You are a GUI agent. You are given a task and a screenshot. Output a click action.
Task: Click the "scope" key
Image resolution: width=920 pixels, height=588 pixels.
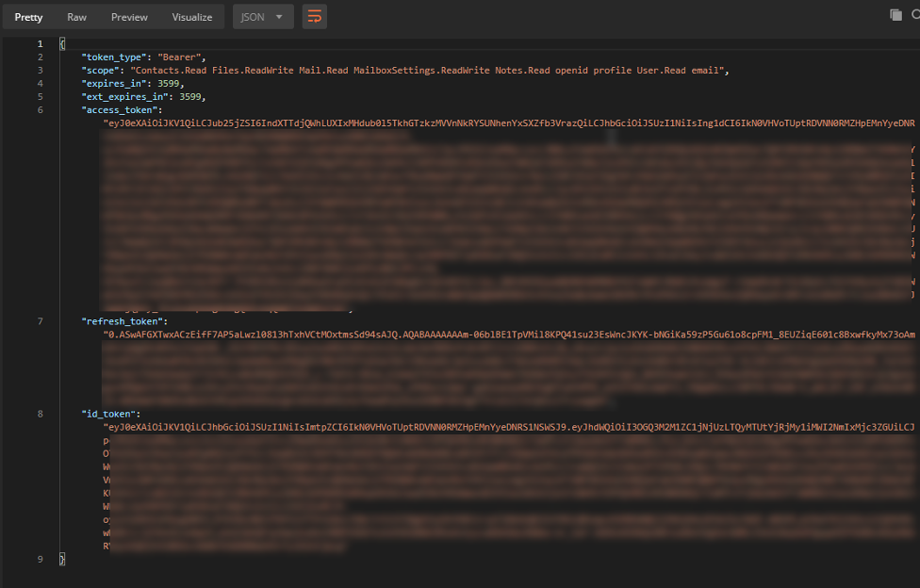click(x=100, y=71)
